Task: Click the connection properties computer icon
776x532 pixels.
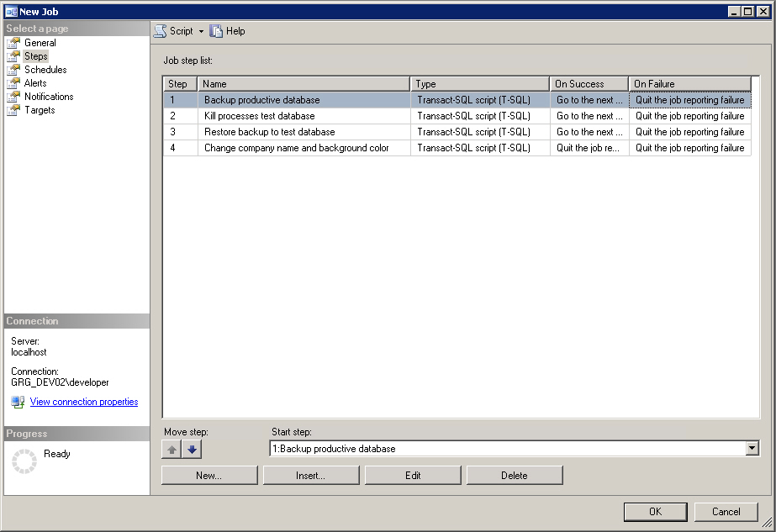Action: (x=18, y=402)
